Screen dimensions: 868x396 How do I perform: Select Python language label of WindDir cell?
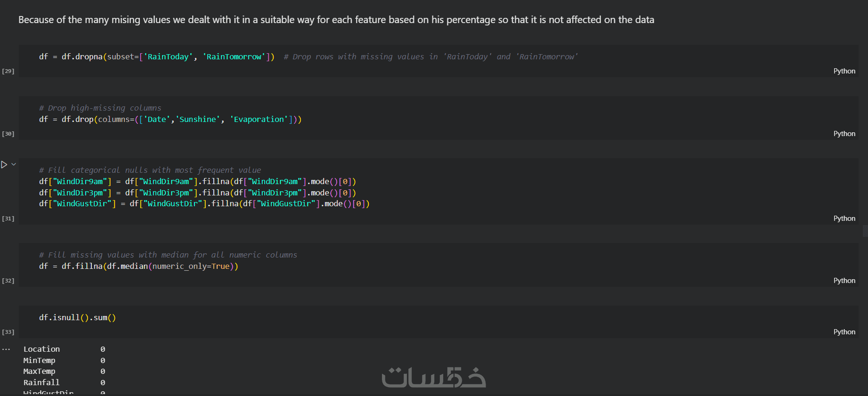844,218
